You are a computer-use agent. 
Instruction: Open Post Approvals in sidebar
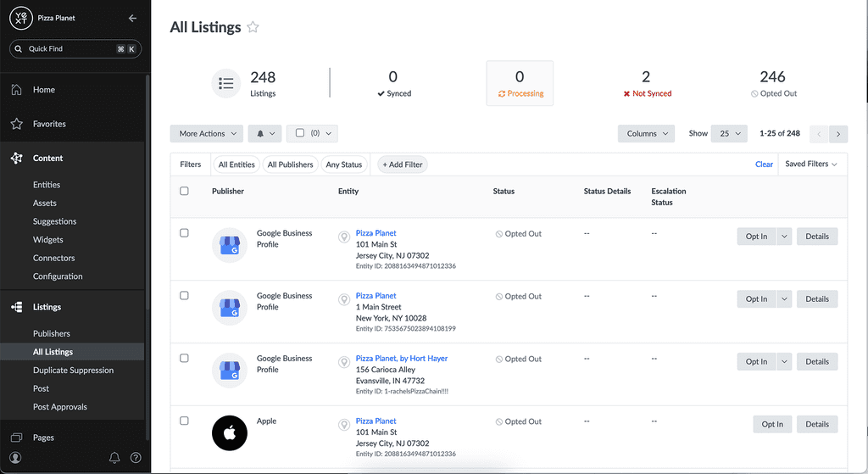60,406
